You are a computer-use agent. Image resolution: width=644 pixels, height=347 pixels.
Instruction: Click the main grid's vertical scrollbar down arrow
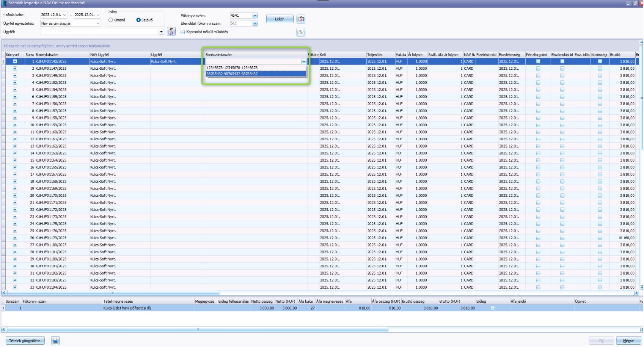(641, 287)
